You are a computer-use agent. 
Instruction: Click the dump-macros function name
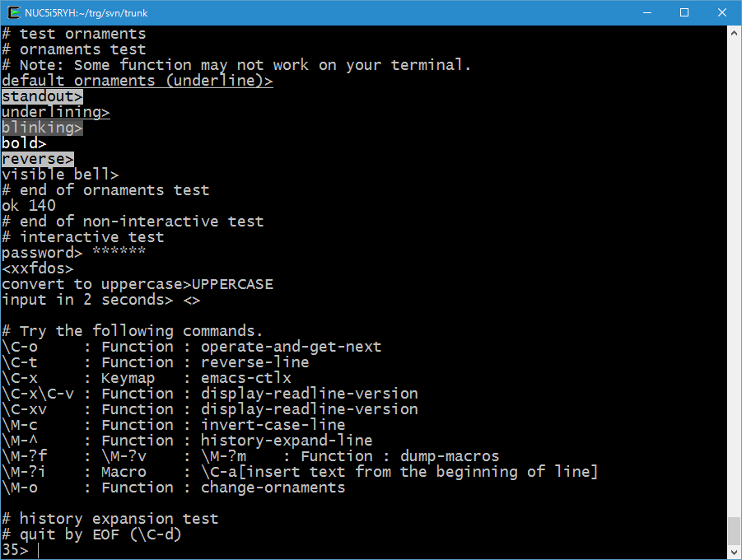pyautogui.click(x=450, y=456)
